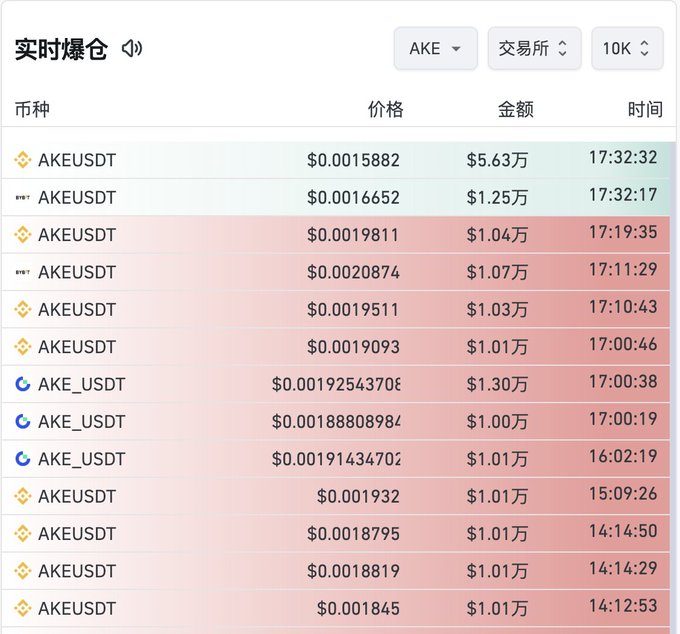
Task: Click the amount $1.03万
Action: tap(497, 309)
